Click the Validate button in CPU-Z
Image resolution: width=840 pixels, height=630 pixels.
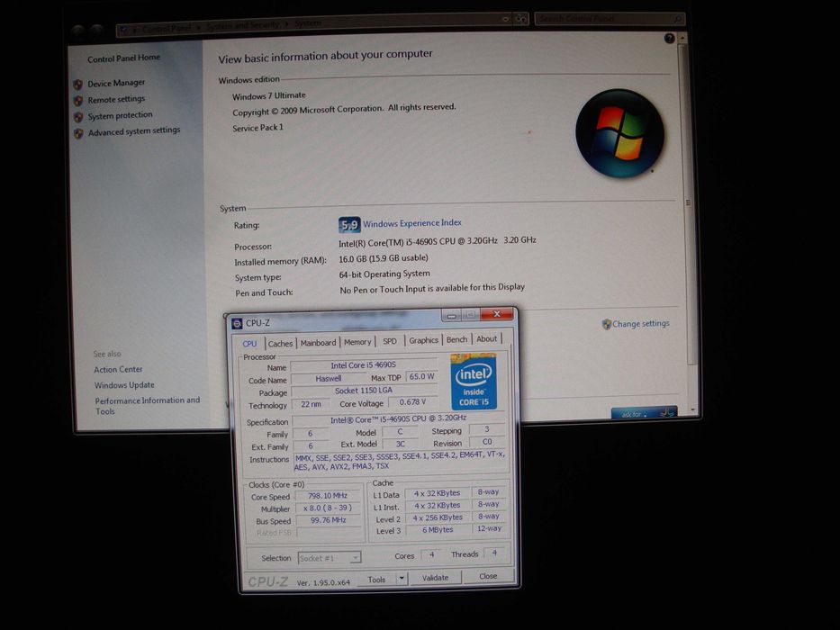[x=435, y=578]
